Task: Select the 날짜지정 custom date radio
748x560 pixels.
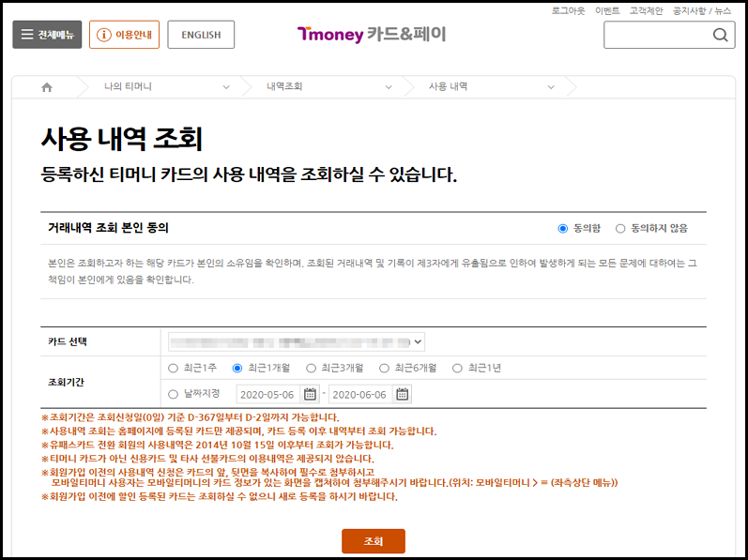Action: [x=173, y=394]
